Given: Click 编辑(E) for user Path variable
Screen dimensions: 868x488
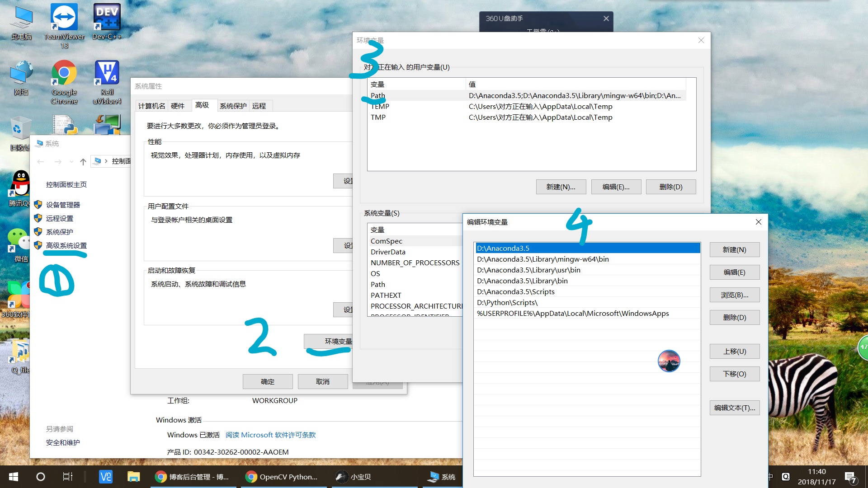Looking at the screenshot, I should click(616, 187).
